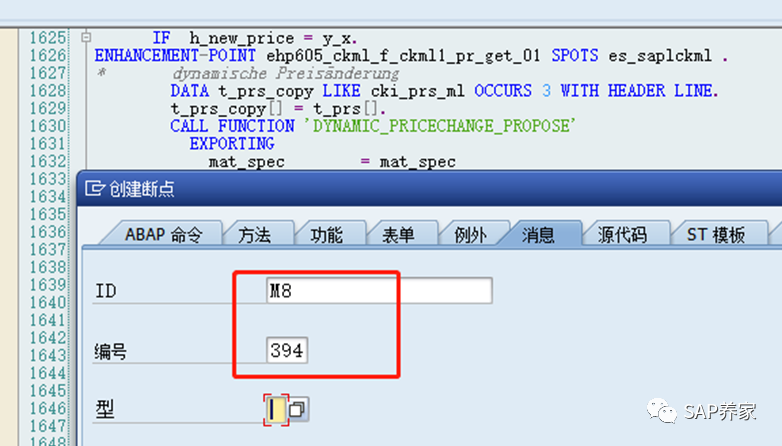This screenshot has height=446, width=782.
Task: Click the comment 'dynamische Preisänderung'
Action: click(286, 74)
